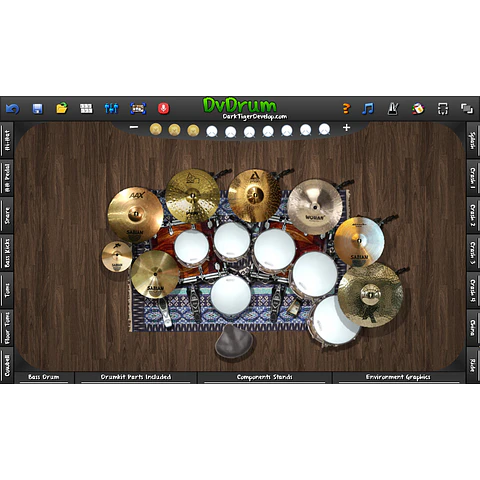The width and height of the screenshot is (480, 480).
Task: Open the Cowbell side tab
Action: pyautogui.click(x=7, y=365)
